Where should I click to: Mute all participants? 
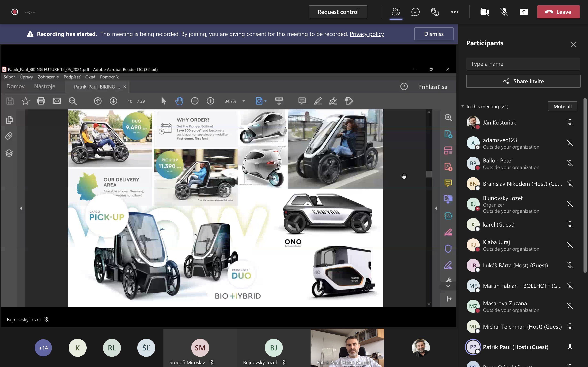point(562,106)
